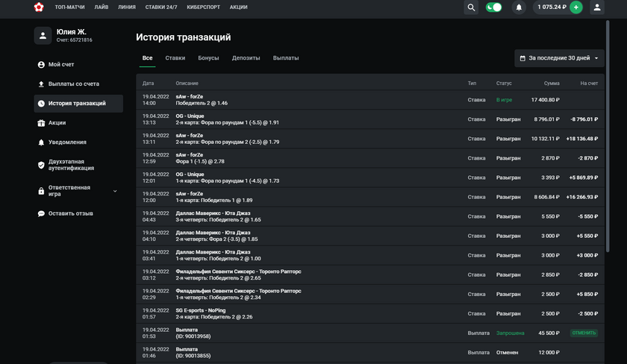627x364 pixels.
Task: Open Двухэтапная аутентификация settings
Action: 71,165
